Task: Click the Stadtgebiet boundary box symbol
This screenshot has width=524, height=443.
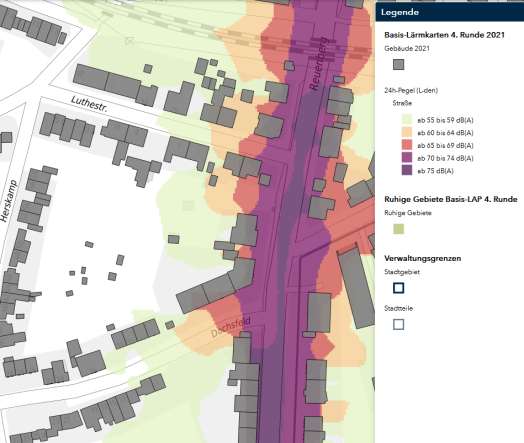Action: pos(399,288)
